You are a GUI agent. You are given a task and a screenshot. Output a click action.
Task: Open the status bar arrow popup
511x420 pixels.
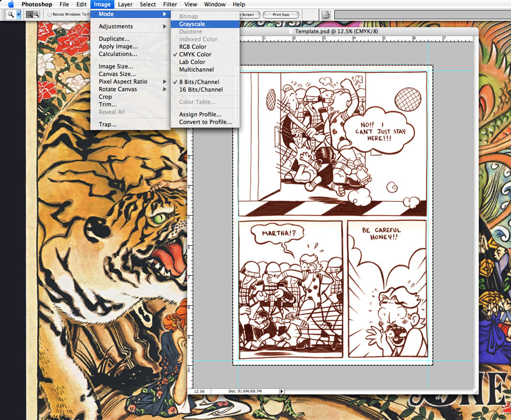point(282,391)
